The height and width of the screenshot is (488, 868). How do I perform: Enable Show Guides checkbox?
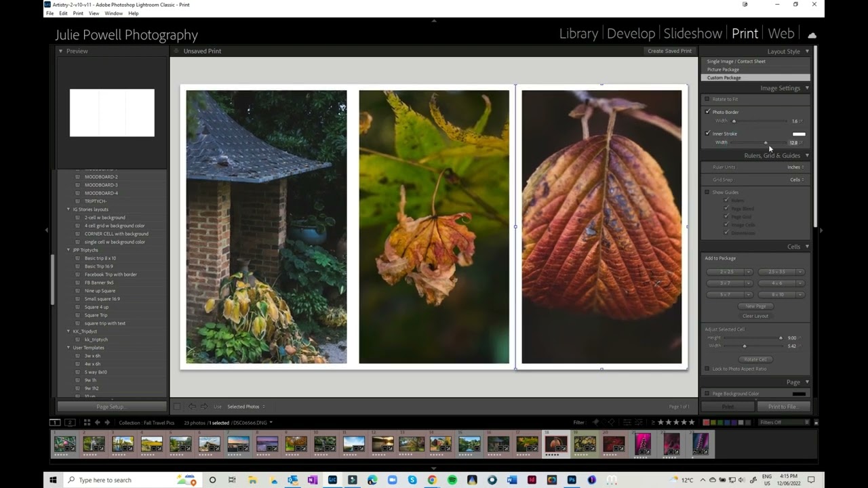coord(707,192)
